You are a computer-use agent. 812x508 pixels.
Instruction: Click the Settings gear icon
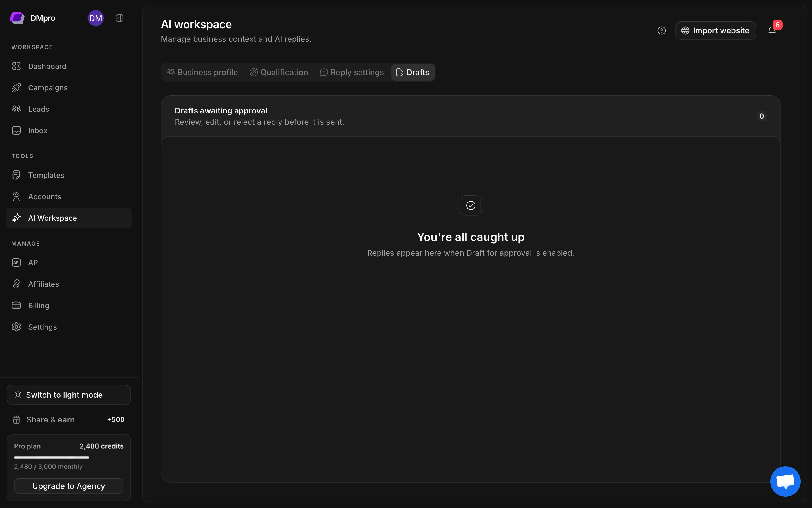[x=16, y=327]
